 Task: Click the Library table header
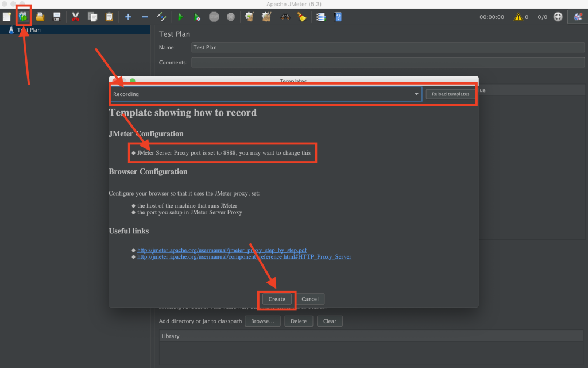click(372, 336)
